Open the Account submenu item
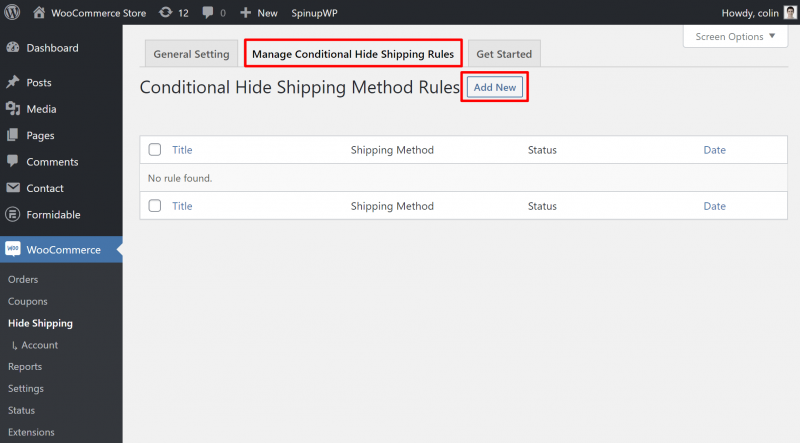This screenshot has width=800, height=443. 39,345
